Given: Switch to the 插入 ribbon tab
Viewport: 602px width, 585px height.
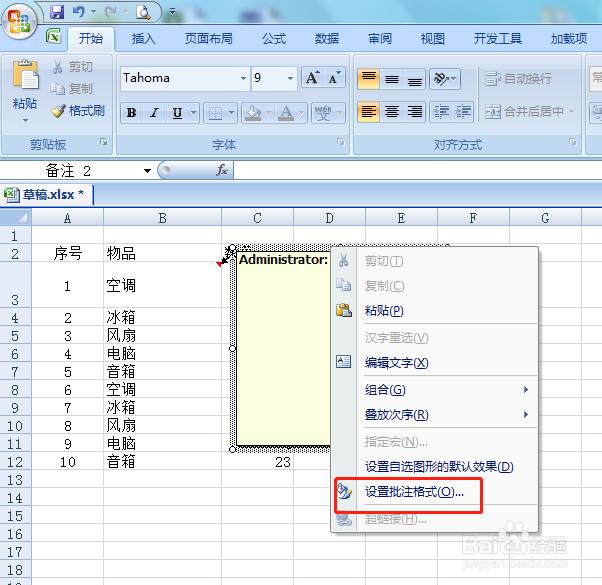Looking at the screenshot, I should 144,39.
